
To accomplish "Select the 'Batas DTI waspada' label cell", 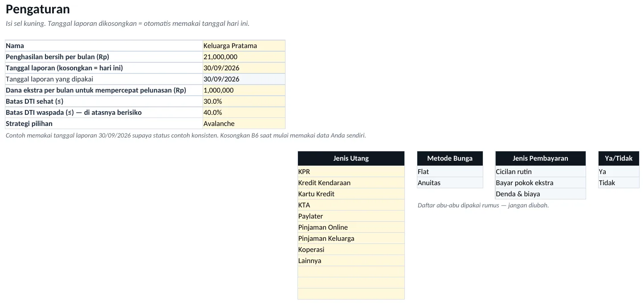I will click(104, 113).
